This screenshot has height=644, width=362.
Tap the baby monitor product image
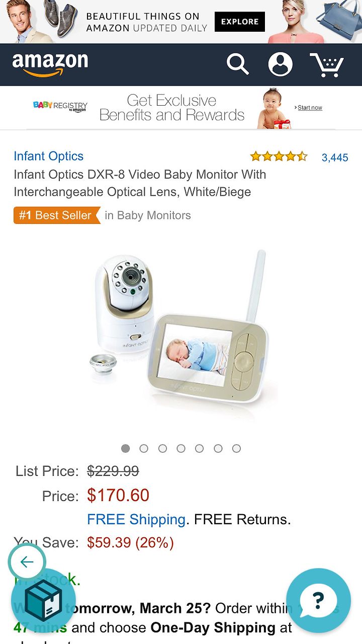(x=181, y=330)
